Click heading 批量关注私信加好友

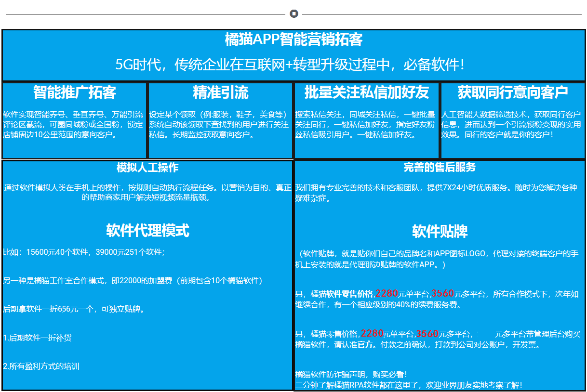(x=366, y=92)
